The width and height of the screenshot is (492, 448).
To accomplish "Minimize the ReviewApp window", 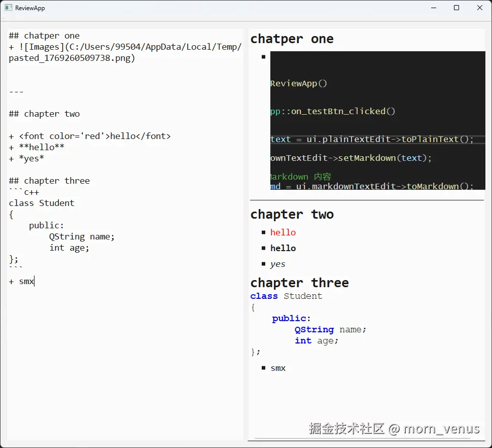I will (434, 8).
